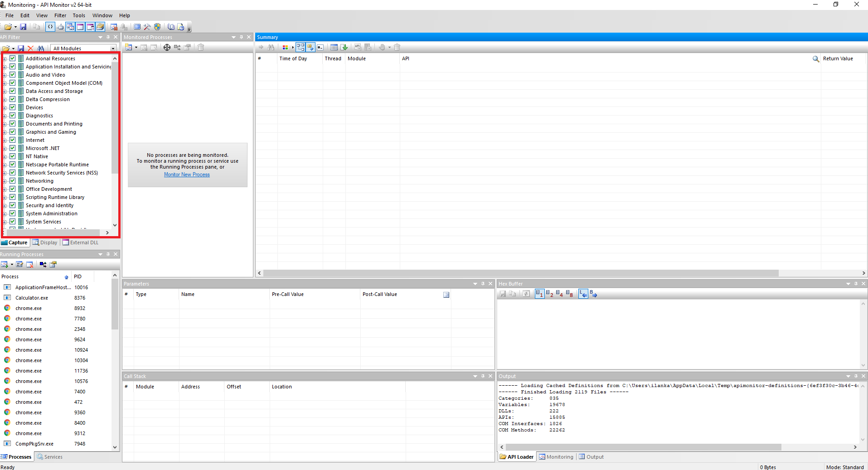868x470 pixels.
Task: Toggle the API Filter braces toolbar button
Action: click(x=50, y=27)
